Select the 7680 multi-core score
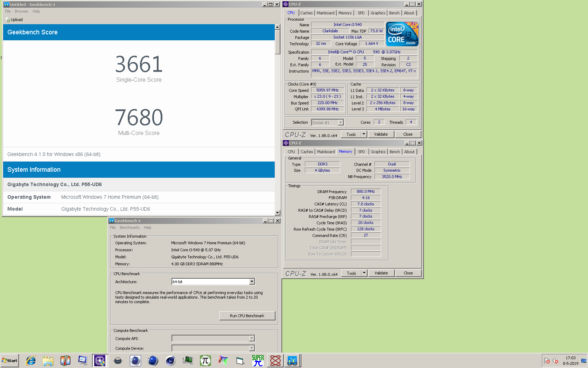 pos(139,117)
